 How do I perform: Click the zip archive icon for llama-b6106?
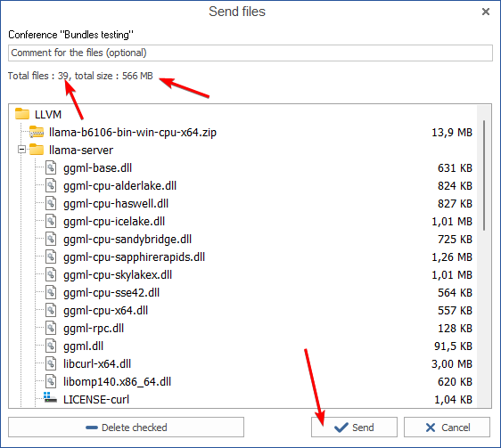[x=37, y=132]
